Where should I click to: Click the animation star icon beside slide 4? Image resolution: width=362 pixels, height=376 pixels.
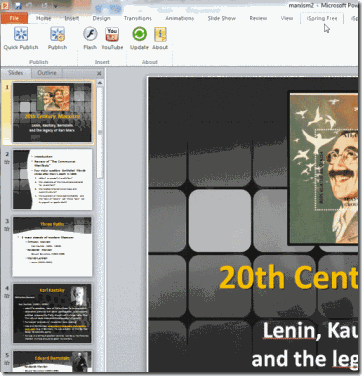(6, 296)
